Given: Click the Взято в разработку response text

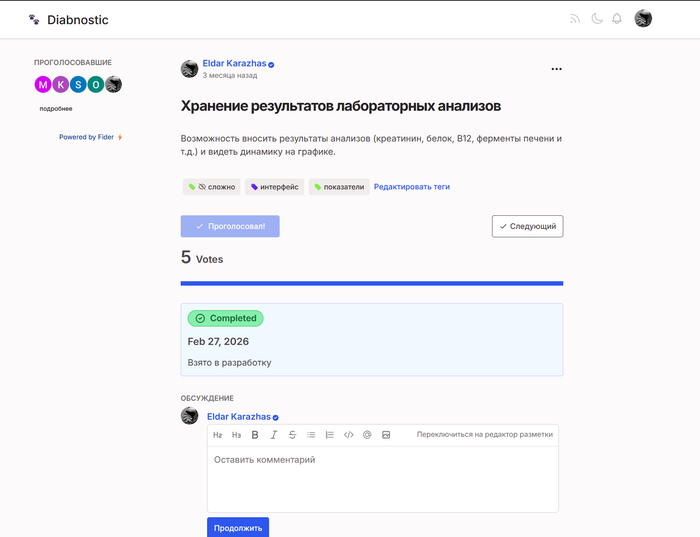Looking at the screenshot, I should point(229,362).
